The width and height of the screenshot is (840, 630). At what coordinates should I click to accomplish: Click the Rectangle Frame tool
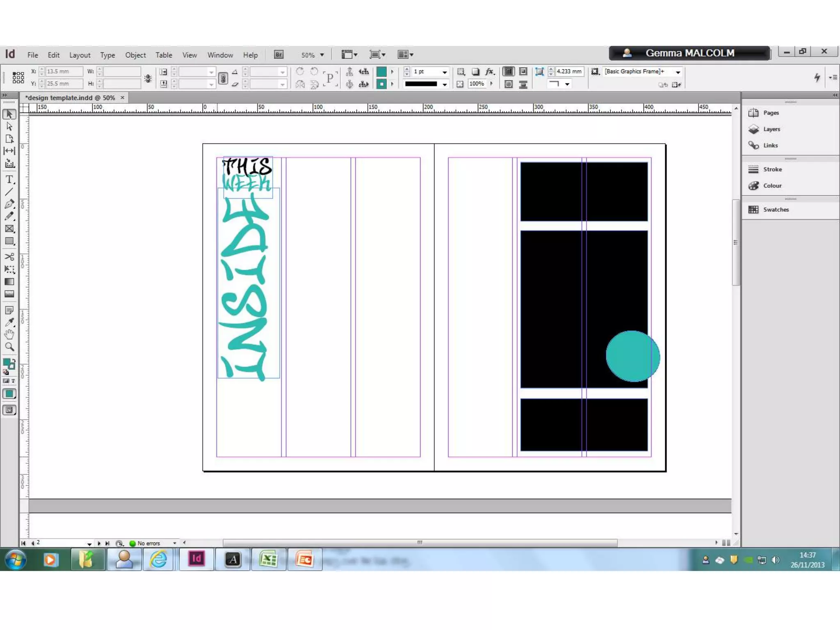coord(9,229)
